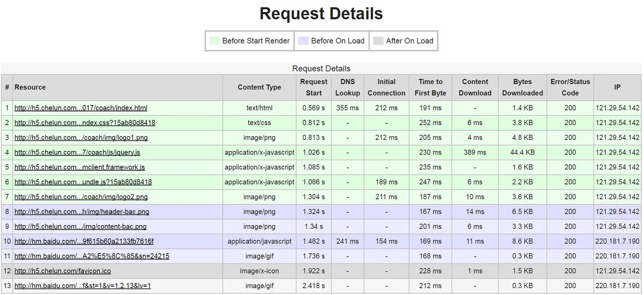Open the coach/index.html resource link

pos(81,108)
